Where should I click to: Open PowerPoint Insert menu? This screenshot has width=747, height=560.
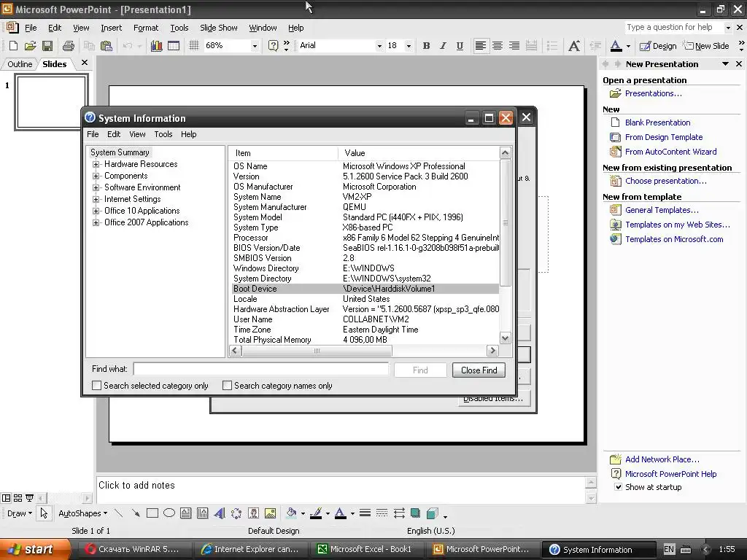(111, 28)
